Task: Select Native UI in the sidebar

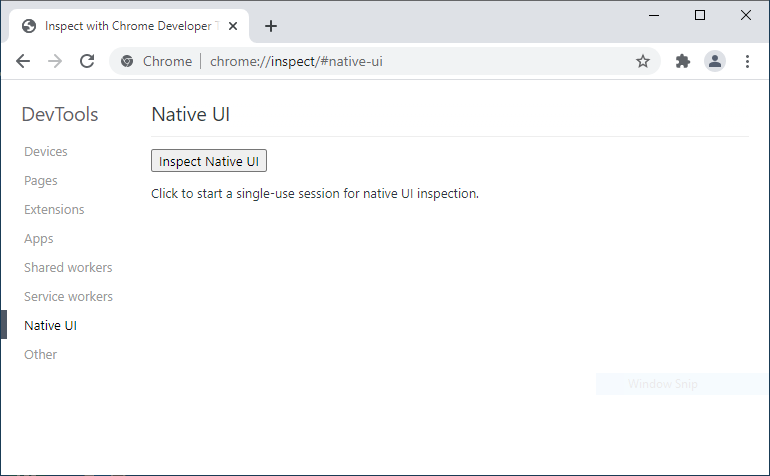Action: (x=50, y=326)
